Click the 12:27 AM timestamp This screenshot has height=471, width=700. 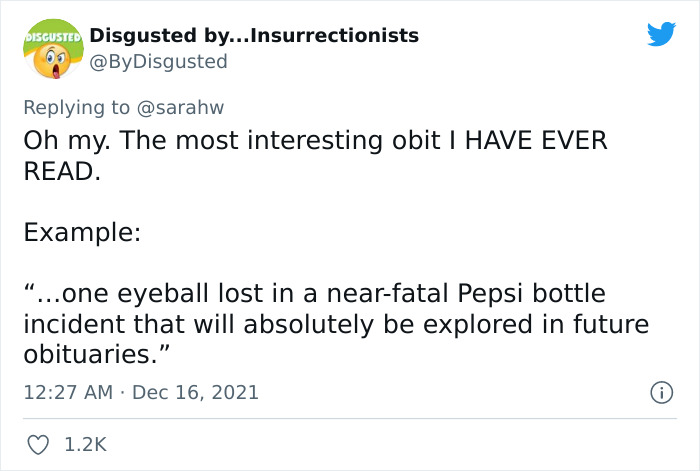pyautogui.click(x=66, y=393)
